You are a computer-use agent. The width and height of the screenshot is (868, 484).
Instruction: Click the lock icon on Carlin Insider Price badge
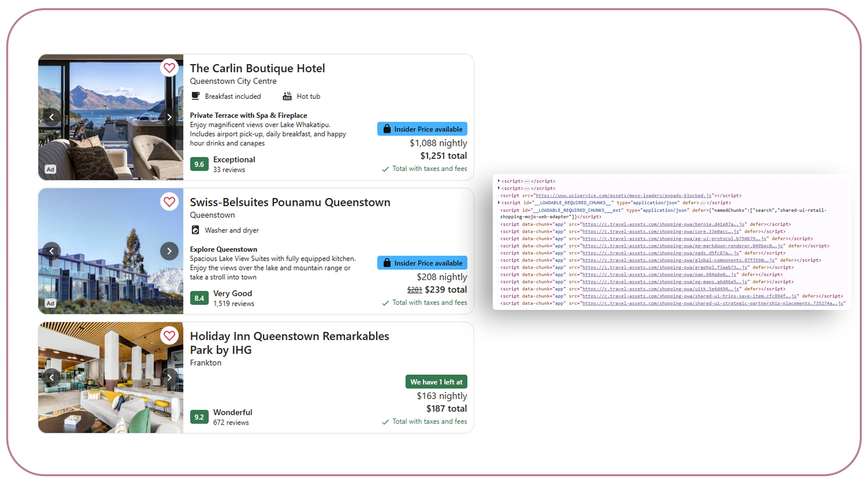387,129
